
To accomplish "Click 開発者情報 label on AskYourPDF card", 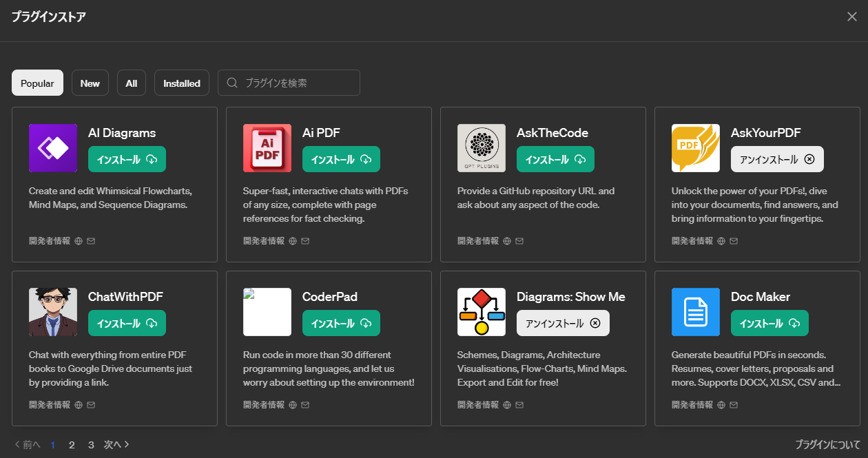I will point(692,241).
